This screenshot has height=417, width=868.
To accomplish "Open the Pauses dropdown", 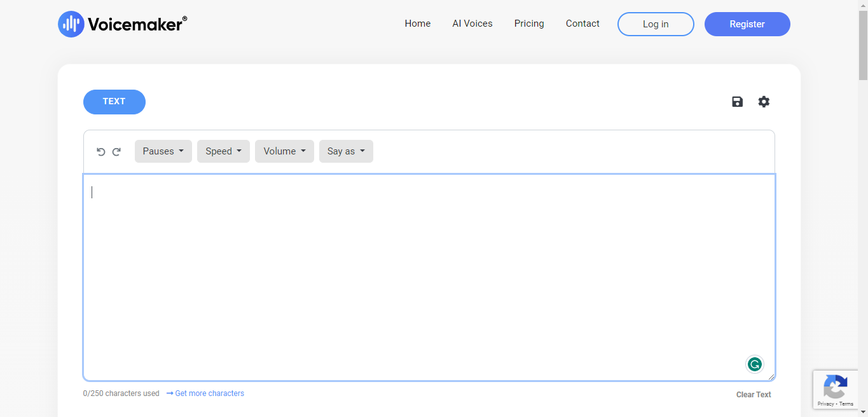I will (163, 151).
